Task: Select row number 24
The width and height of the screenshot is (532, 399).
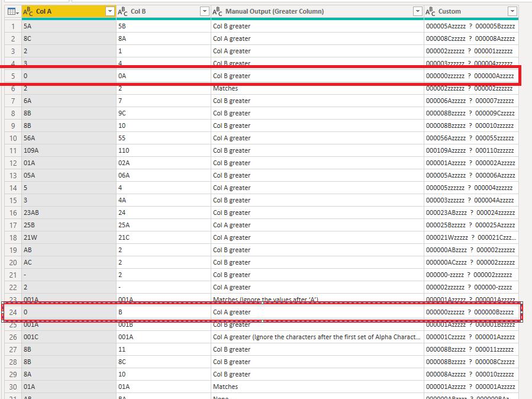Action: pos(13,312)
